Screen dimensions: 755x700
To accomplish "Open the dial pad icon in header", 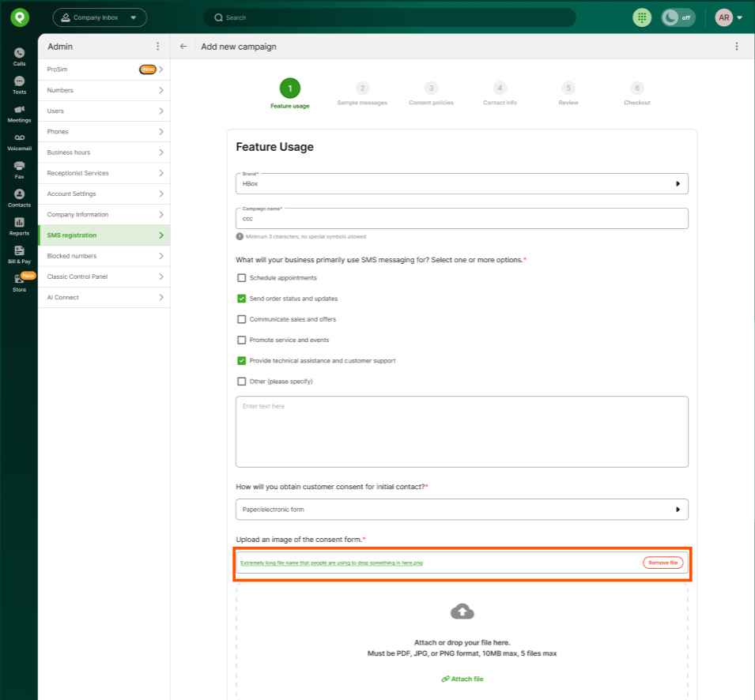I will click(x=642, y=17).
